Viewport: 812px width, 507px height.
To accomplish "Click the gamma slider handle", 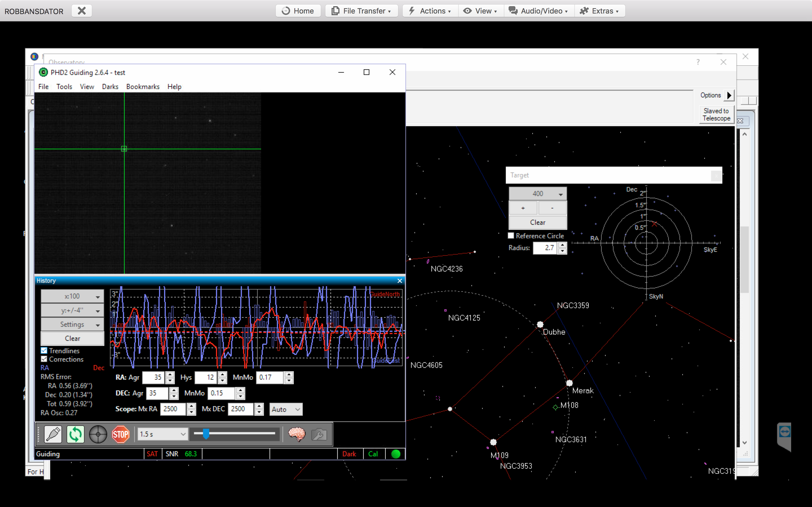I will pos(206,433).
